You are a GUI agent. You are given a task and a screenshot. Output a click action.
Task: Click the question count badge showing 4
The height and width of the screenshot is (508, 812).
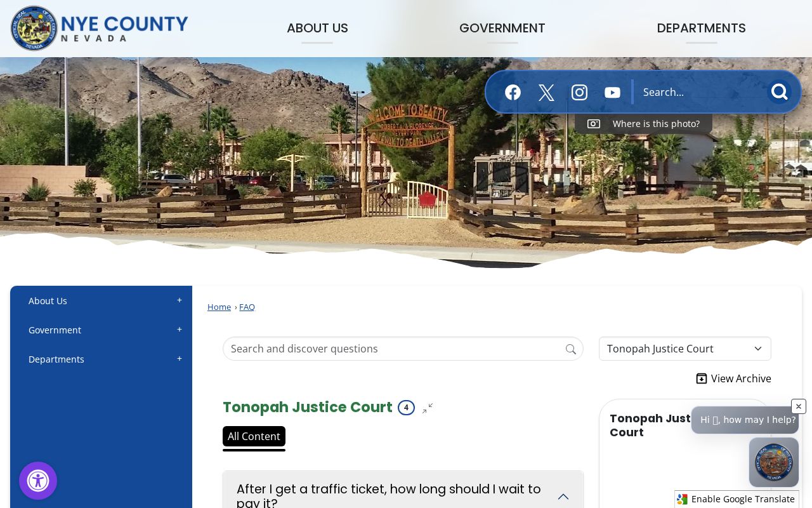pos(406,408)
